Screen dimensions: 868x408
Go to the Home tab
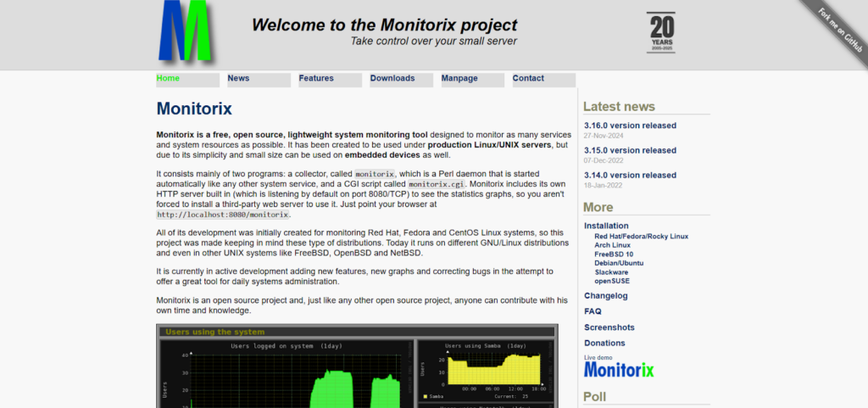[x=187, y=80]
